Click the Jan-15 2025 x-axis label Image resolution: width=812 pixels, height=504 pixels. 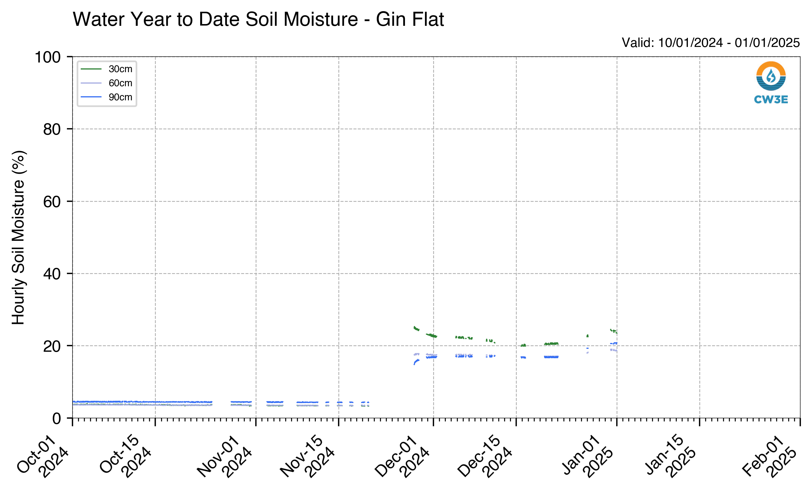pos(670,456)
